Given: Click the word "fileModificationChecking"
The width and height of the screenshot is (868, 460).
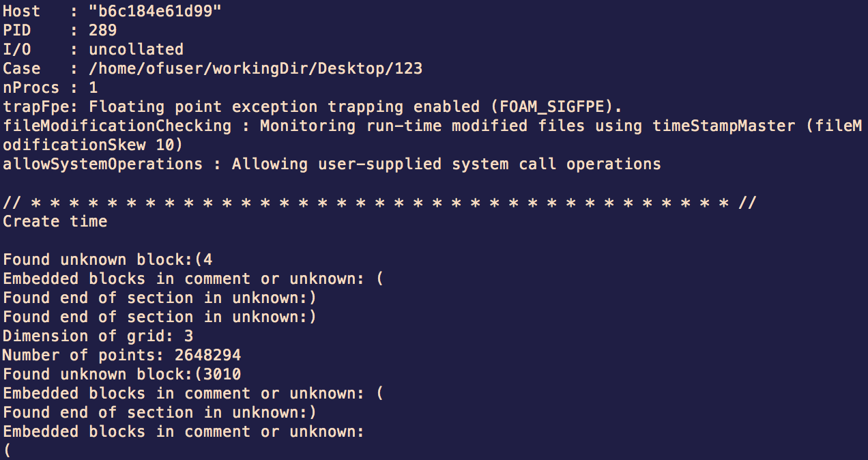Looking at the screenshot, I should (117, 126).
